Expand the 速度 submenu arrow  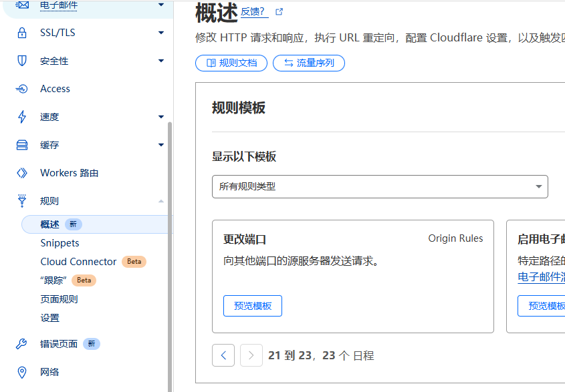[x=161, y=117]
